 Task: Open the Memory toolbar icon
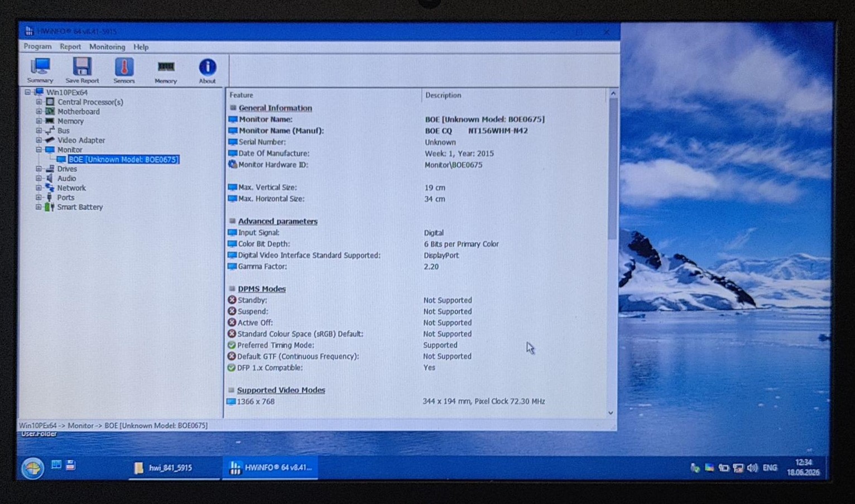click(x=166, y=71)
